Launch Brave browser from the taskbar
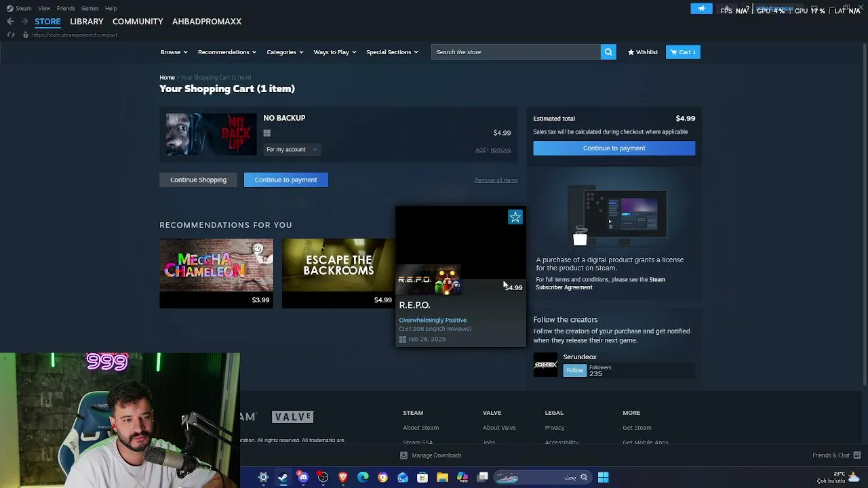868x488 pixels. 342,477
